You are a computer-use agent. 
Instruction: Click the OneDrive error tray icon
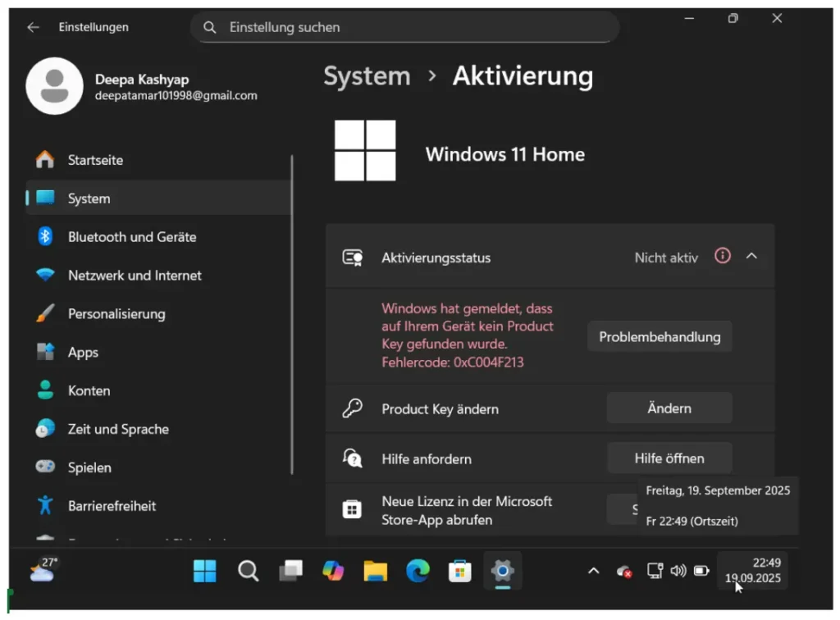pyautogui.click(x=624, y=572)
